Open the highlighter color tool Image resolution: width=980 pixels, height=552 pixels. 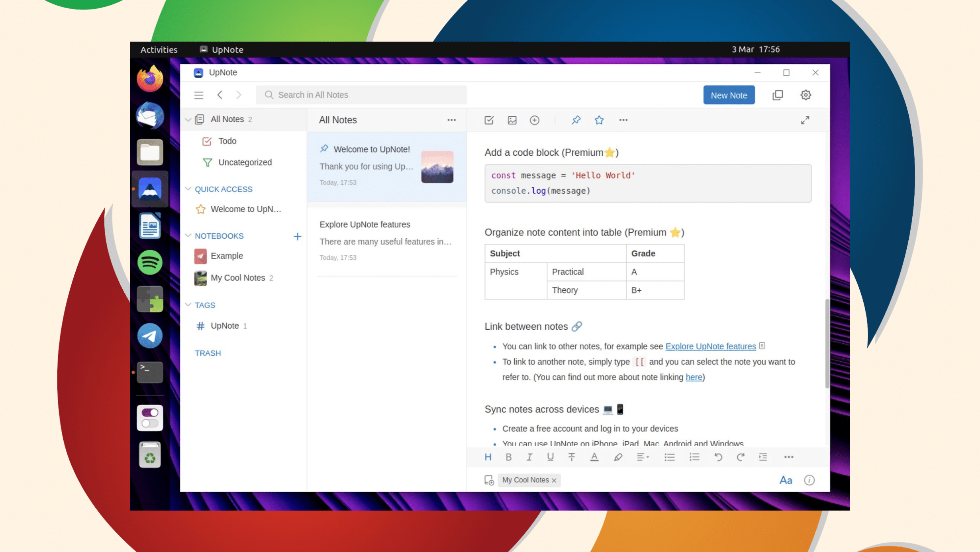pyautogui.click(x=618, y=457)
